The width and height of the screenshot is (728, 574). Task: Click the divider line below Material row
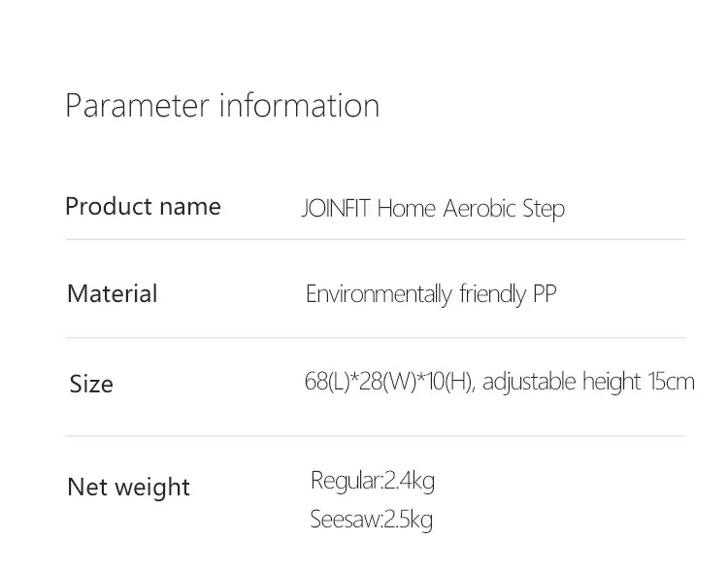pos(376,338)
